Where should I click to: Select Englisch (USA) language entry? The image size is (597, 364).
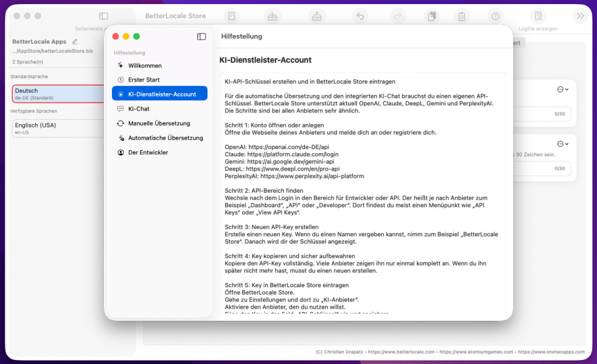coord(57,128)
